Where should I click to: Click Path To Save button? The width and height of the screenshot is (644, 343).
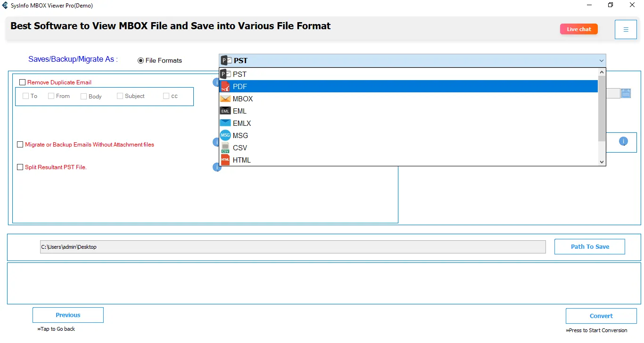(x=590, y=246)
